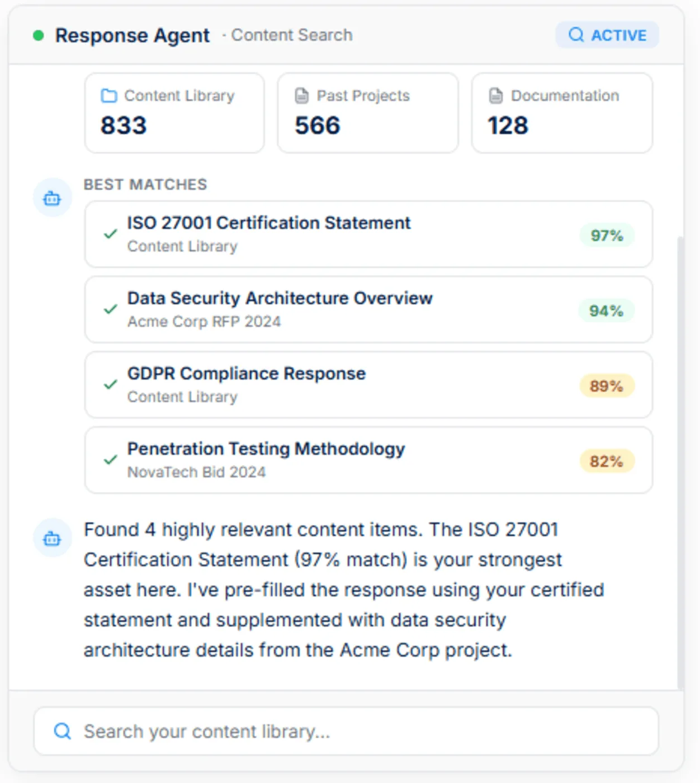This screenshot has height=783, width=700.
Task: Open the Content Library card showing 833
Action: 174,113
